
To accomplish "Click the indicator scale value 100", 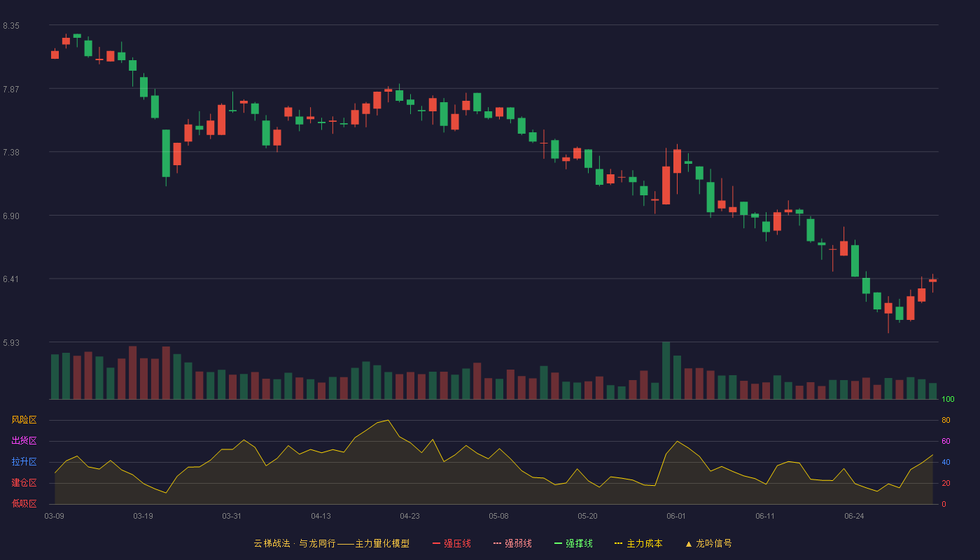I will tap(948, 400).
